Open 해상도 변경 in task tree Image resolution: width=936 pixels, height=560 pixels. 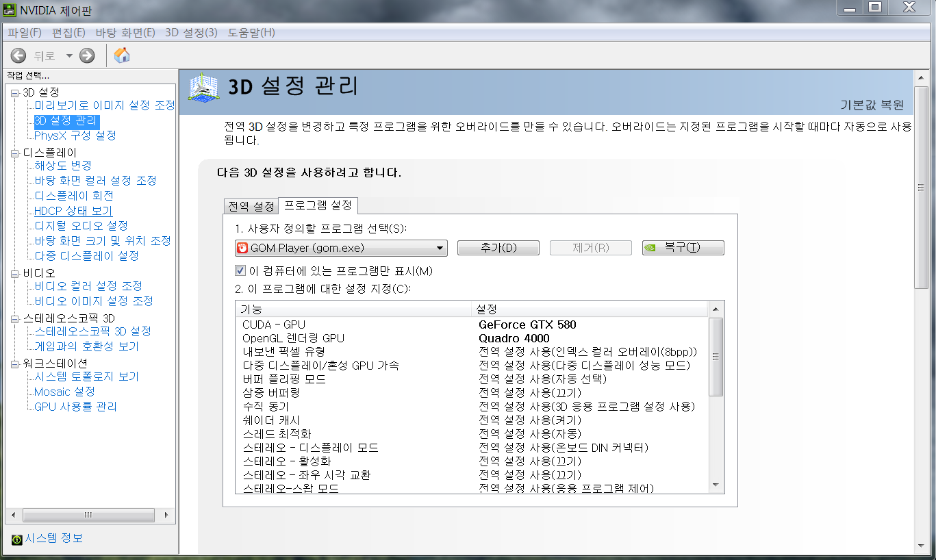click(63, 166)
